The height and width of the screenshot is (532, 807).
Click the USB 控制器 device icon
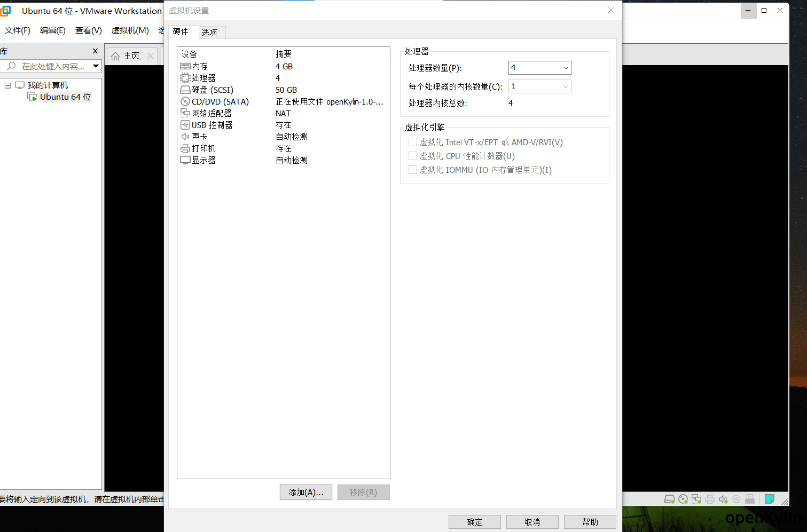tap(185, 125)
